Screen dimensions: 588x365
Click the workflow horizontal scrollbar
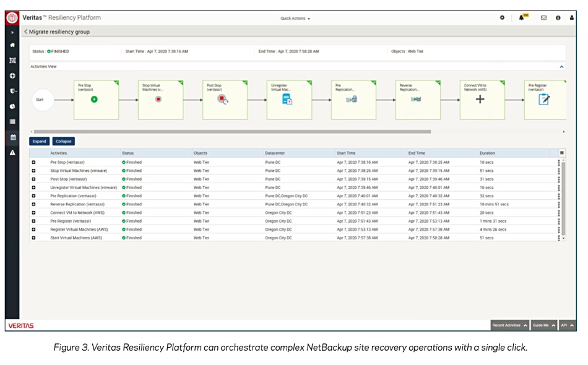tap(232, 132)
